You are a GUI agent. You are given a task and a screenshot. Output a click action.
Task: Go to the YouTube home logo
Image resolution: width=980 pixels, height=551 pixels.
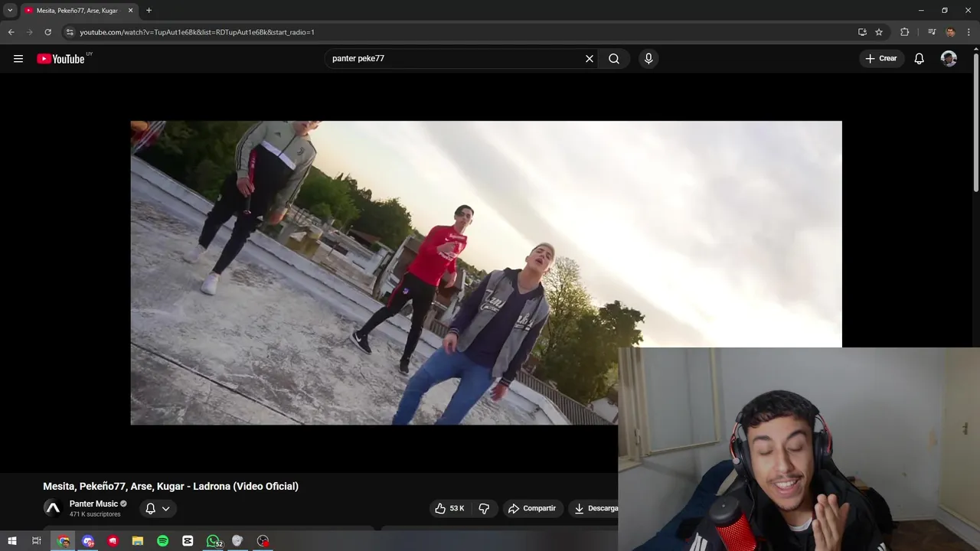60,59
